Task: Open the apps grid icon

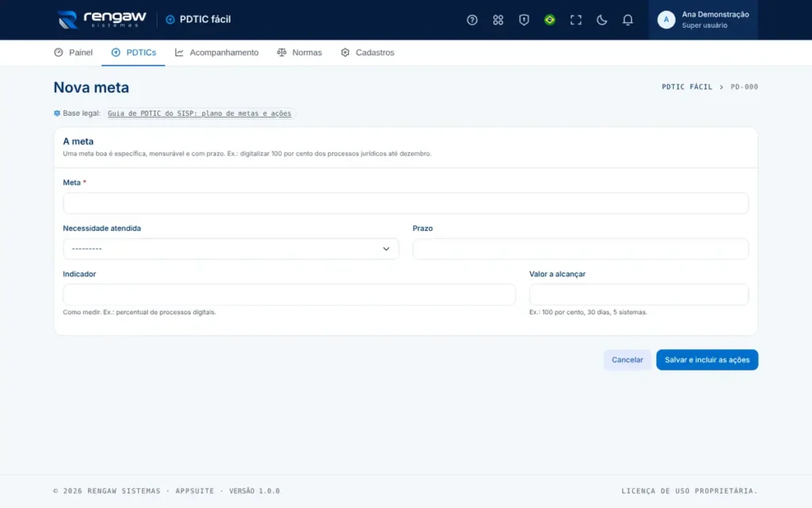Action: pos(498,20)
